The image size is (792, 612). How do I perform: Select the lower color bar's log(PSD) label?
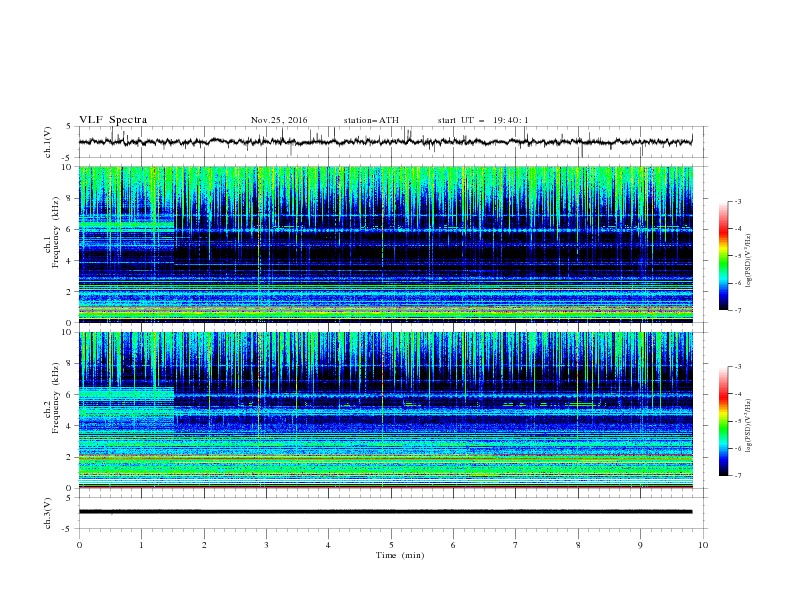[748, 424]
